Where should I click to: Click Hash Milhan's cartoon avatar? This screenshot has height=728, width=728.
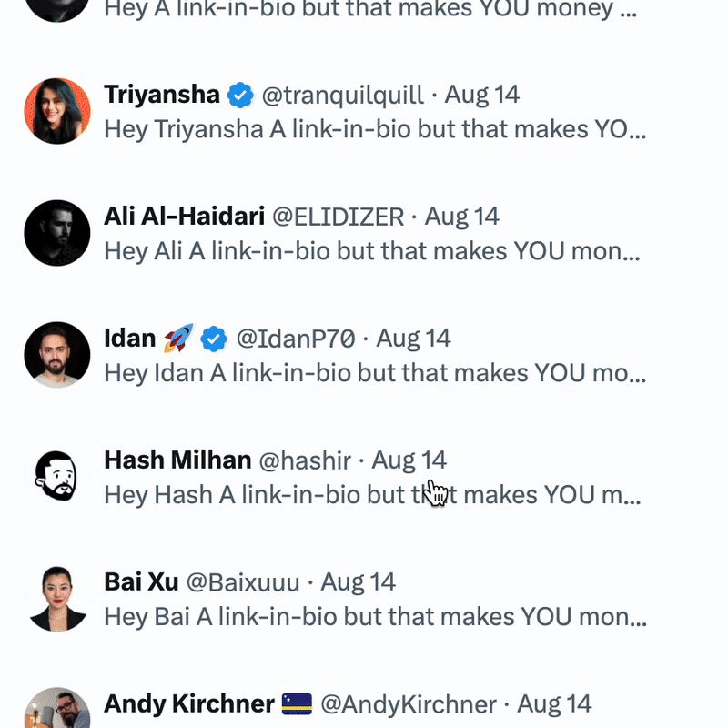coord(57,477)
